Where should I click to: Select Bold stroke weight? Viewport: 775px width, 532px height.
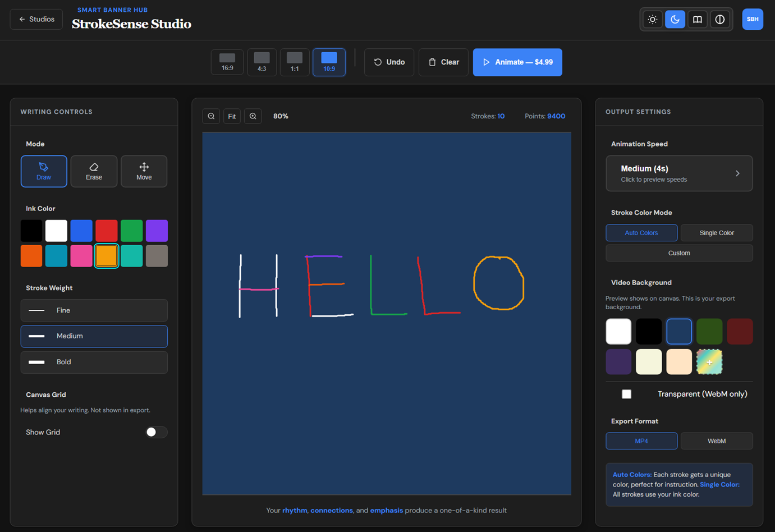94,362
